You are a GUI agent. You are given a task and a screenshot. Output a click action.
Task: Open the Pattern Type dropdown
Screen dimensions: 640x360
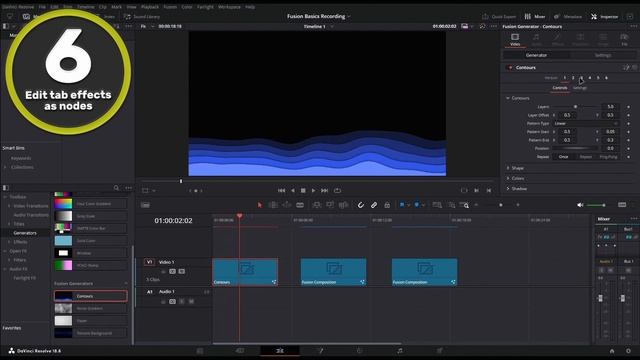(x=586, y=123)
